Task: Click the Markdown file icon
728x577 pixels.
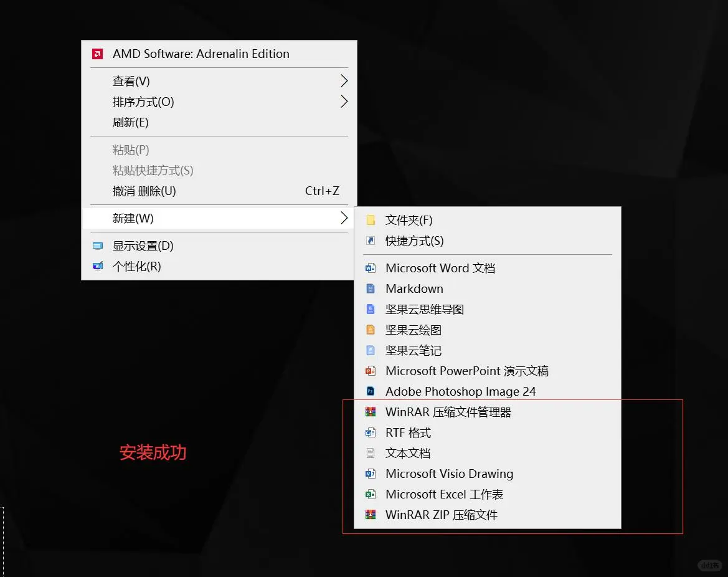Action: [371, 288]
